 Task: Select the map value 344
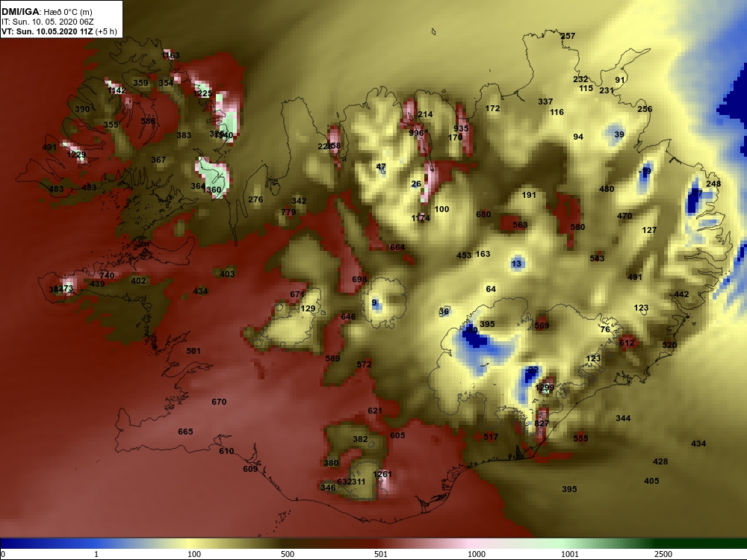[623, 418]
